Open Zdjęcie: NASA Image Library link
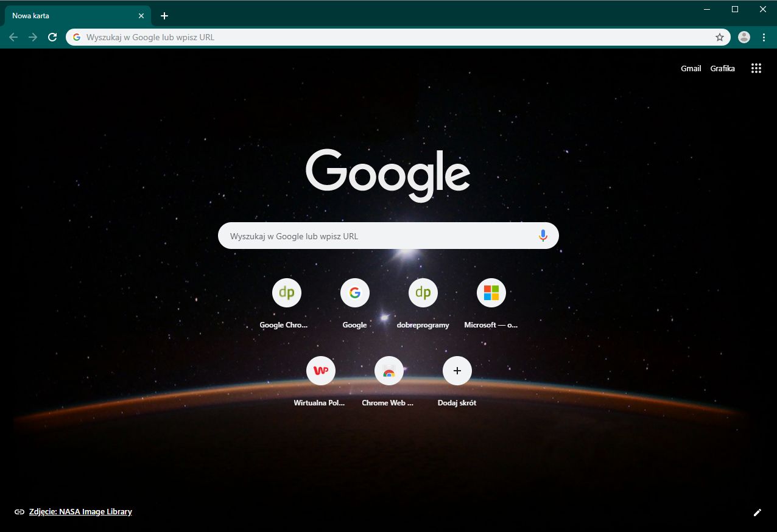777x532 pixels. 80,512
